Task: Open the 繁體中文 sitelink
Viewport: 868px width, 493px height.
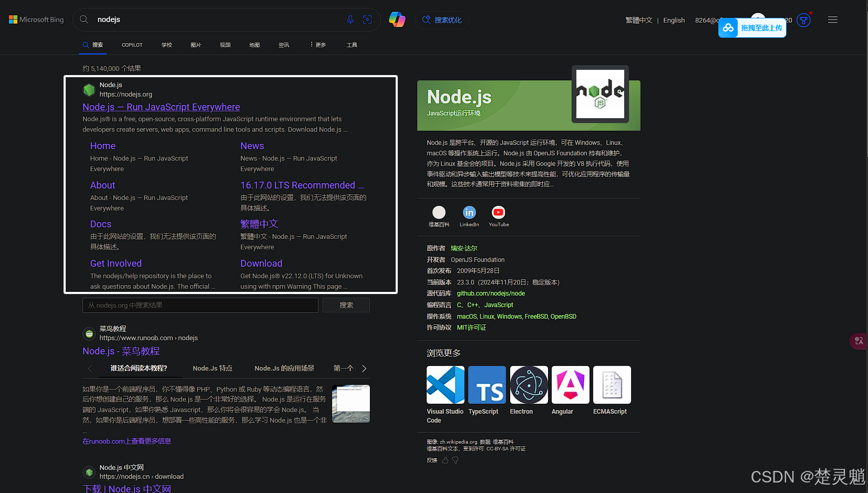Action: point(259,224)
